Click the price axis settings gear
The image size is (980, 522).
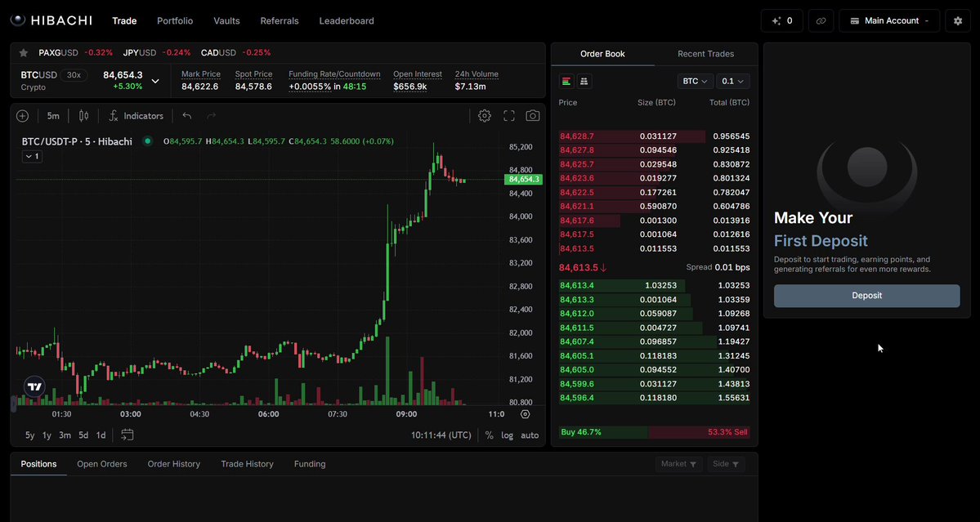(525, 414)
